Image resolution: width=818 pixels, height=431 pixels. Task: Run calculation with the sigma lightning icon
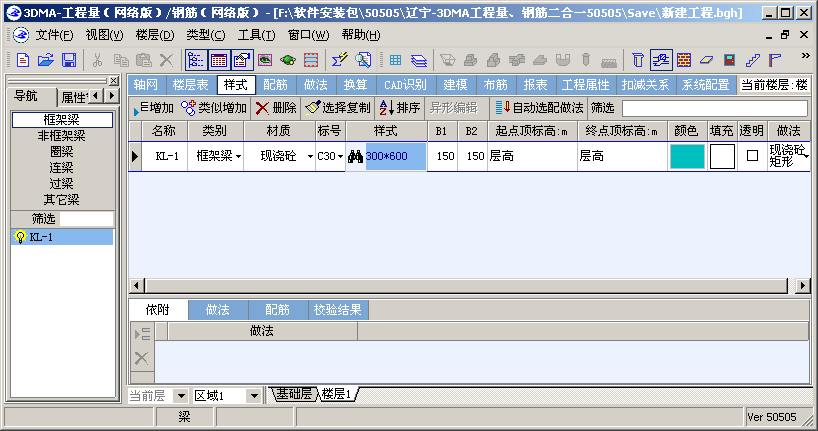pos(340,60)
